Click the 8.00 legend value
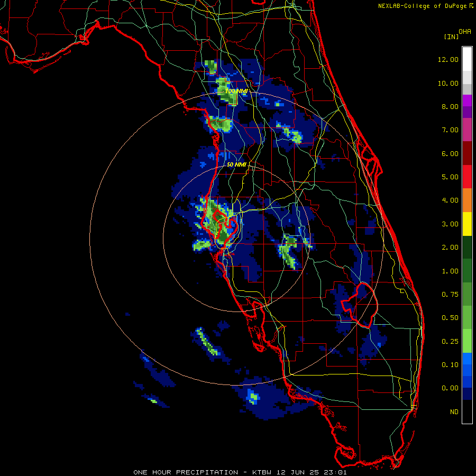Viewport: 476px width, 476px height. click(x=450, y=106)
